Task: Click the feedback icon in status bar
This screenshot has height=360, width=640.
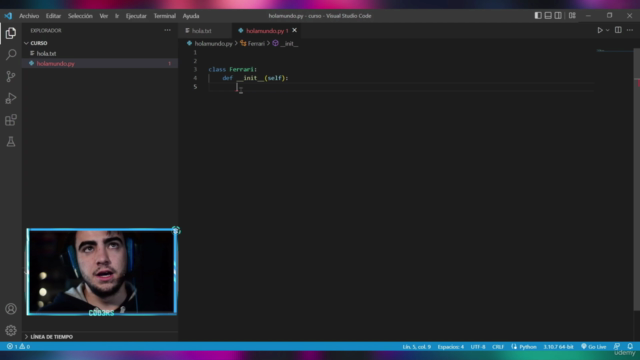Action: coord(617,347)
